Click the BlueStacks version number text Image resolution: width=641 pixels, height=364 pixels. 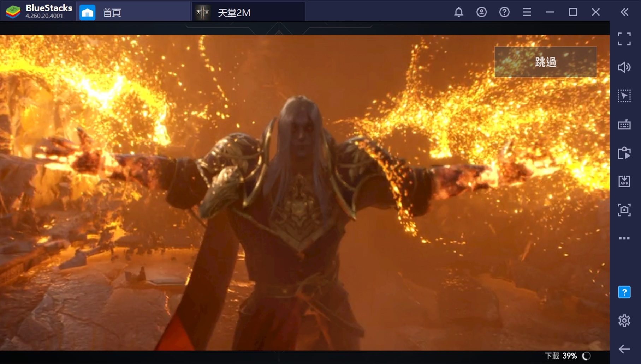pos(44,16)
